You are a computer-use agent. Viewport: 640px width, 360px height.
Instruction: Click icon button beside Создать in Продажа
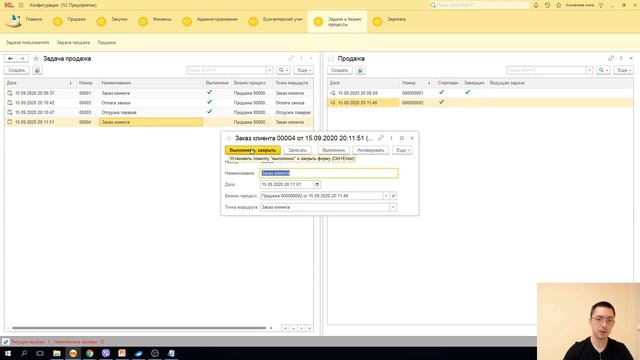[x=360, y=70]
